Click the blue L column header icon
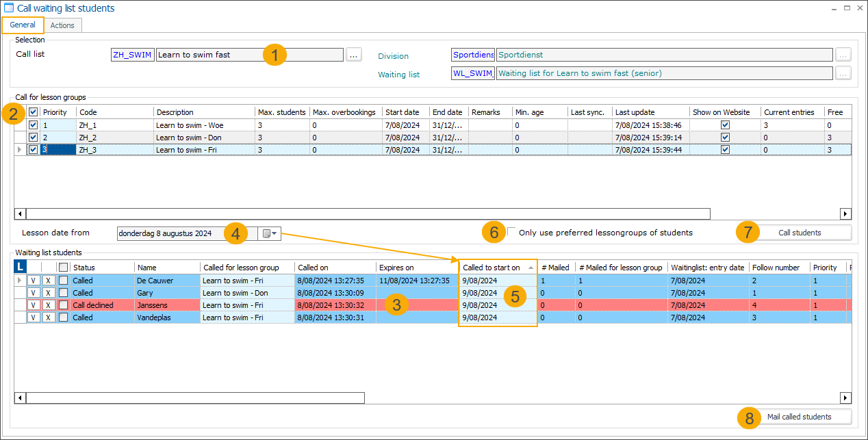This screenshot has width=868, height=440. [20, 266]
